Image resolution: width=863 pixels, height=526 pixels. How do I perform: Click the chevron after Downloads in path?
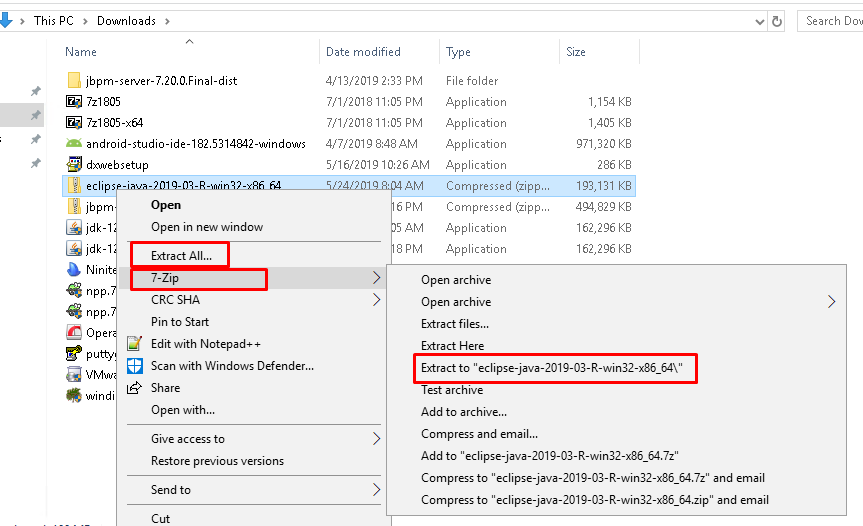pos(167,21)
